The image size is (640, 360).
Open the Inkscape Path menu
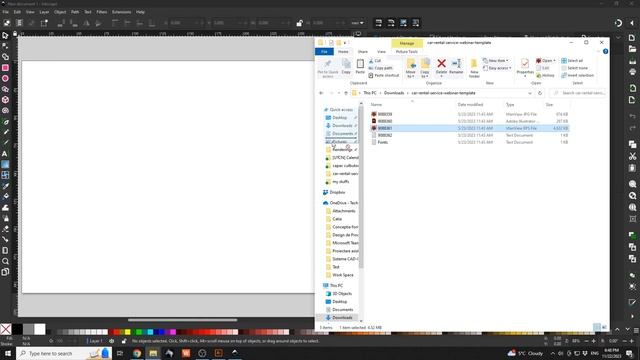75,12
